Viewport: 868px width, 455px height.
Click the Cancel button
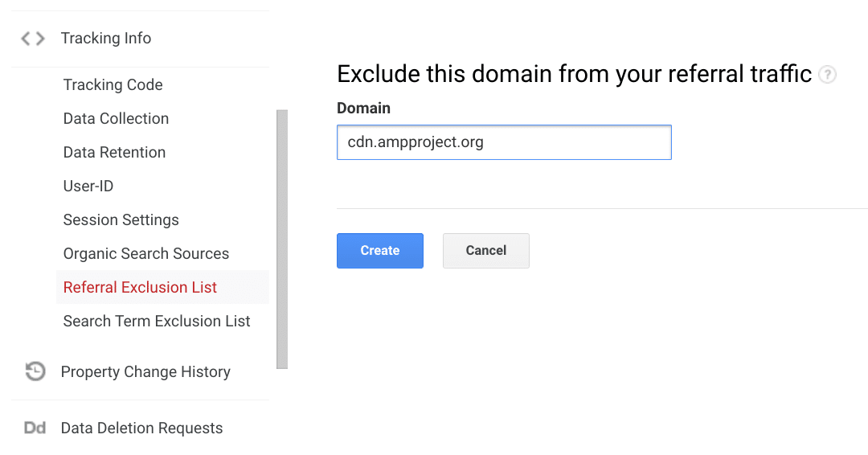[486, 251]
